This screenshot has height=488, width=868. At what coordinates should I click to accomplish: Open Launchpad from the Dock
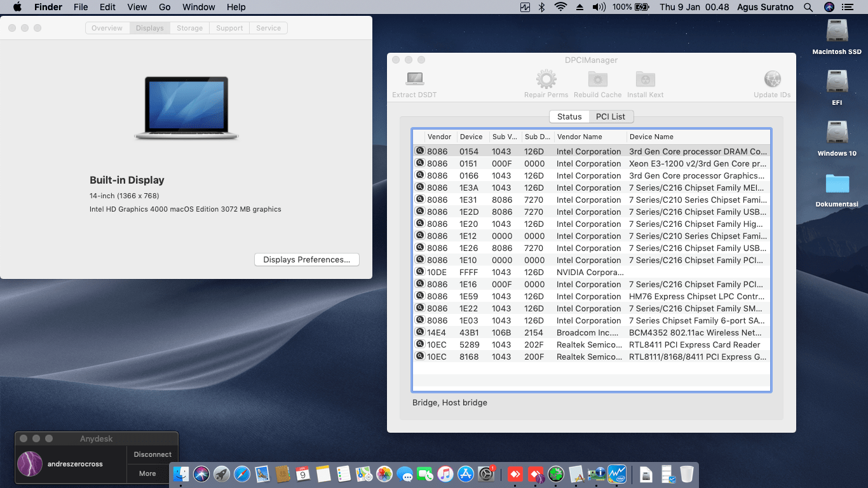[x=222, y=474]
